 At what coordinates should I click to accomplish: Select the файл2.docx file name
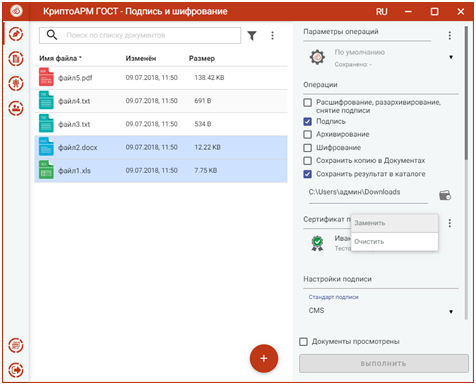pyautogui.click(x=78, y=147)
